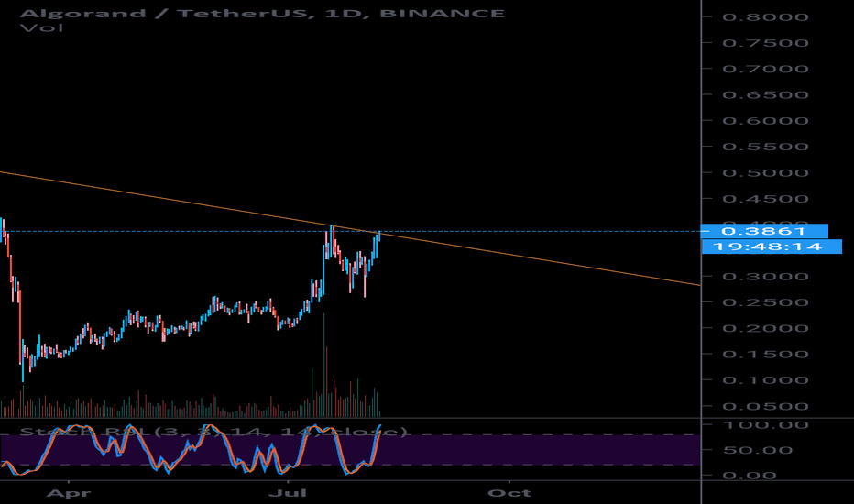
Task: Click the 0.5500 price axis label
Action: [x=765, y=147]
